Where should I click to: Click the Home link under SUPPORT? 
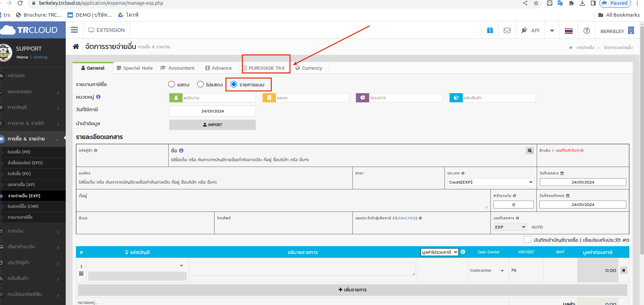22,57
